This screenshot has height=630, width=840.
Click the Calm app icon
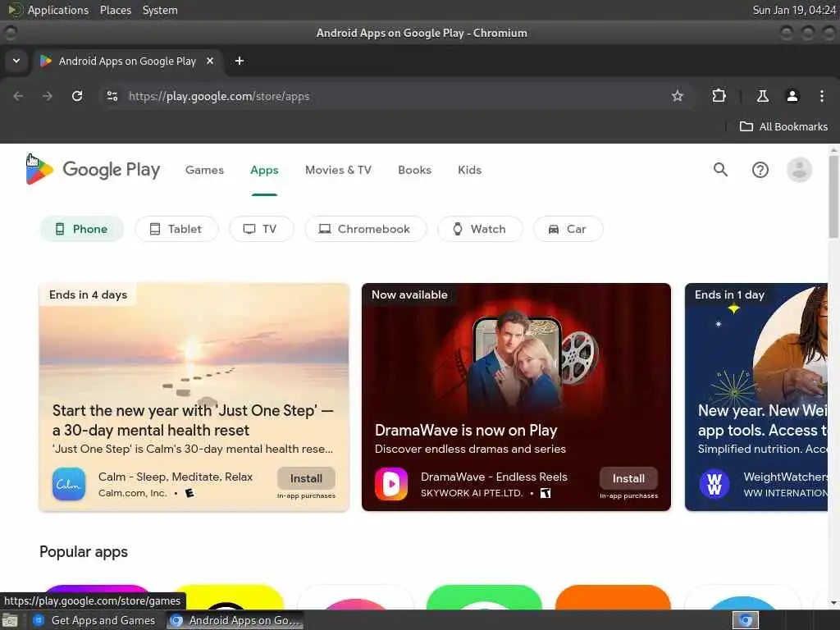click(69, 484)
